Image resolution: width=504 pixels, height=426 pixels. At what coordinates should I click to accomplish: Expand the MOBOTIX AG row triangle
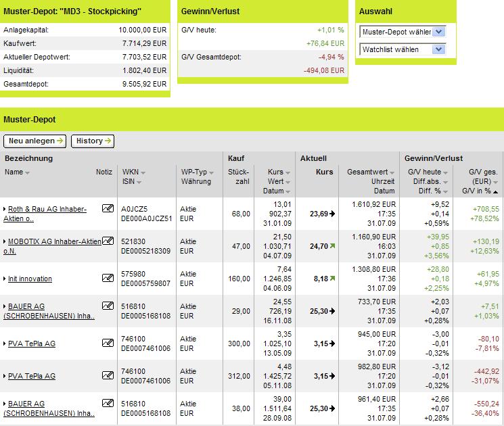point(5,241)
